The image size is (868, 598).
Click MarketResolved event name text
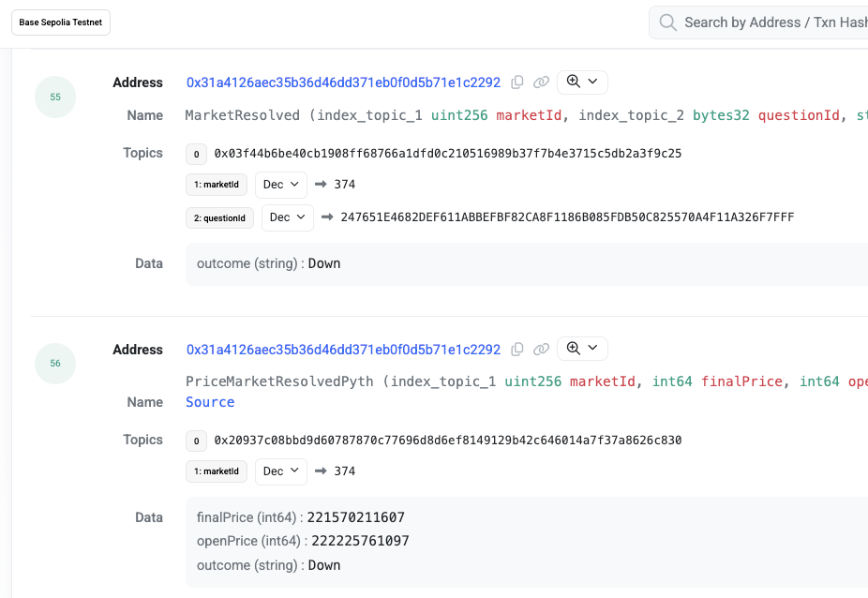243,115
